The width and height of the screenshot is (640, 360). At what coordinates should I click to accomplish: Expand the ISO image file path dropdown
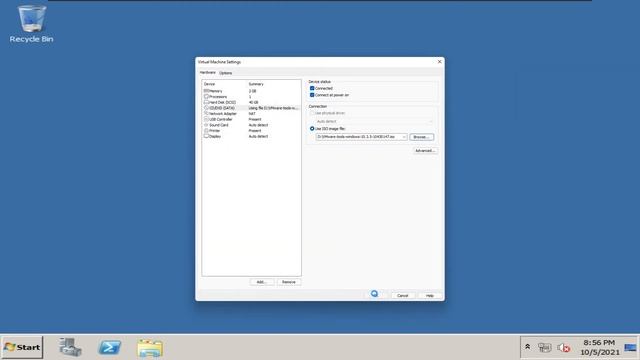tap(404, 137)
